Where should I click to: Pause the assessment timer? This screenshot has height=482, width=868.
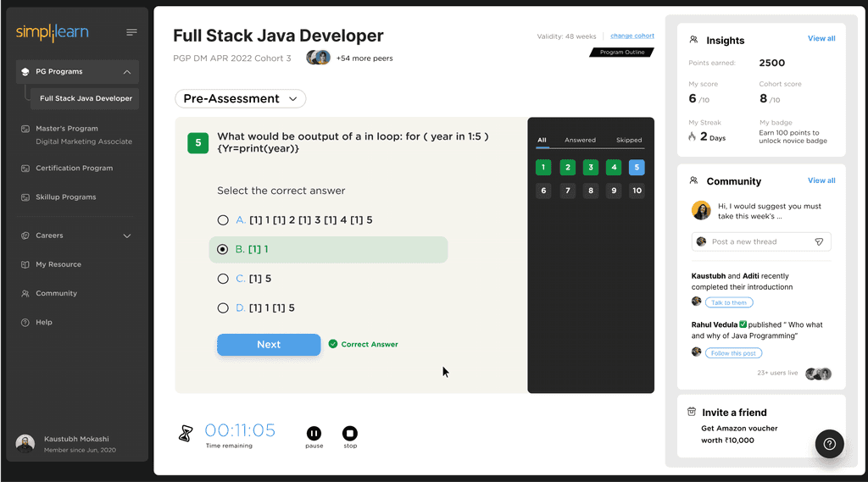point(314,433)
